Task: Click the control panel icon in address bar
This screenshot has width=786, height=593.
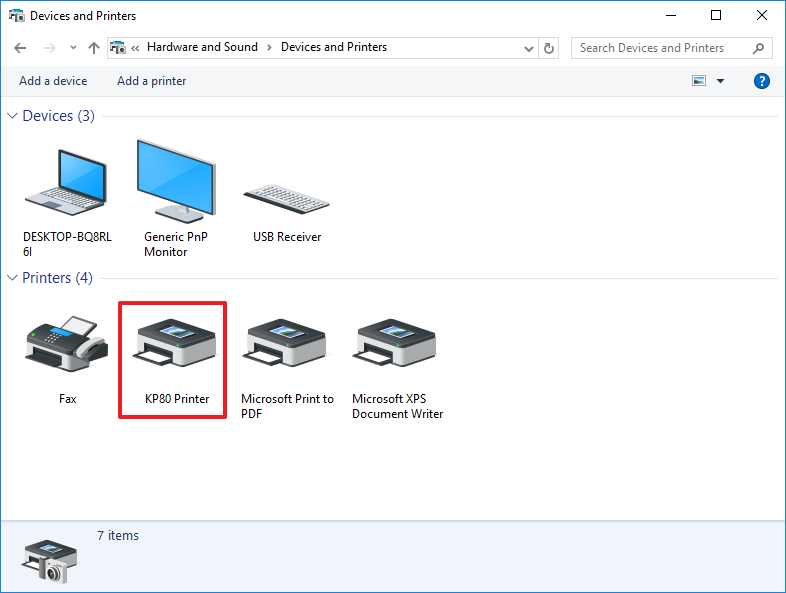Action: pos(118,48)
